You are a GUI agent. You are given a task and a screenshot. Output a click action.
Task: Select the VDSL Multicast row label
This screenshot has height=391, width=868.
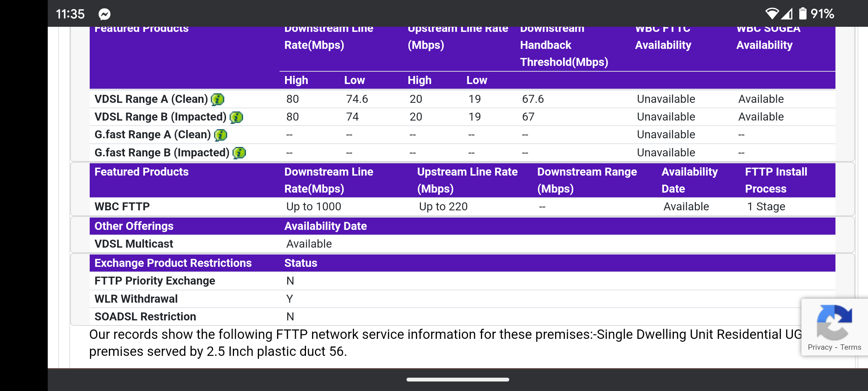click(x=134, y=244)
